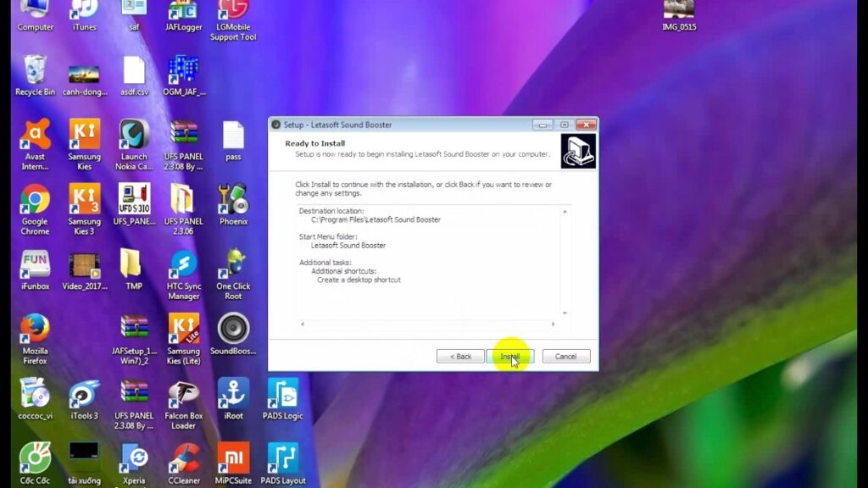The image size is (868, 488).
Task: Minimize the Setup dialog window
Action: coord(542,125)
